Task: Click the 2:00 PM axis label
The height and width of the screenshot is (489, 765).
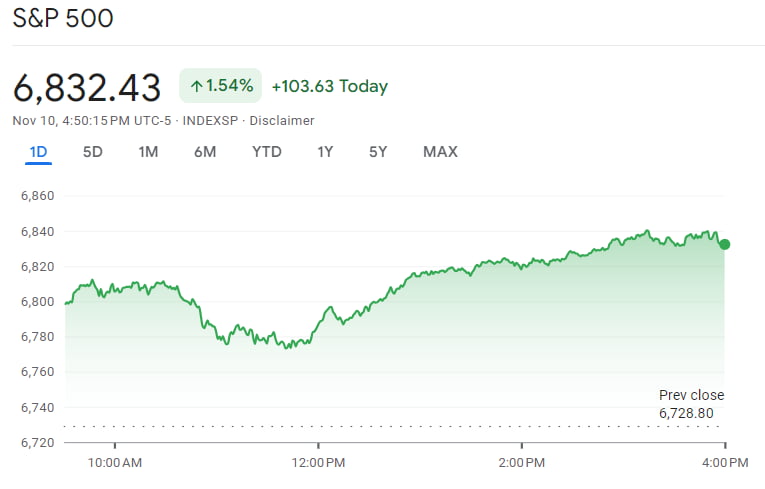Action: point(522,462)
